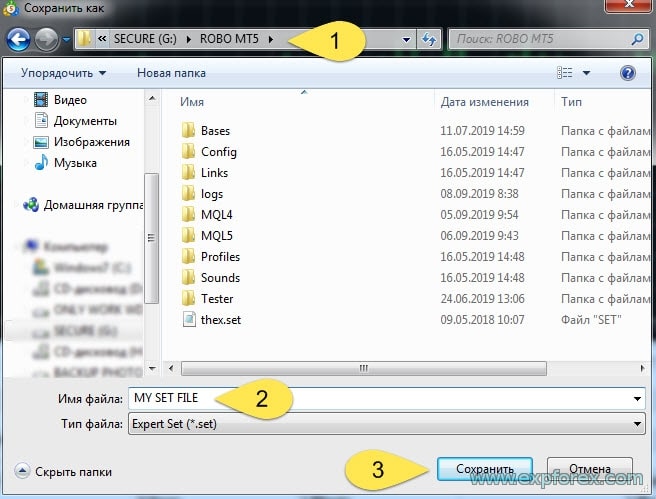The width and height of the screenshot is (656, 499).
Task: Select the Bases folder icon
Action: tap(188, 131)
